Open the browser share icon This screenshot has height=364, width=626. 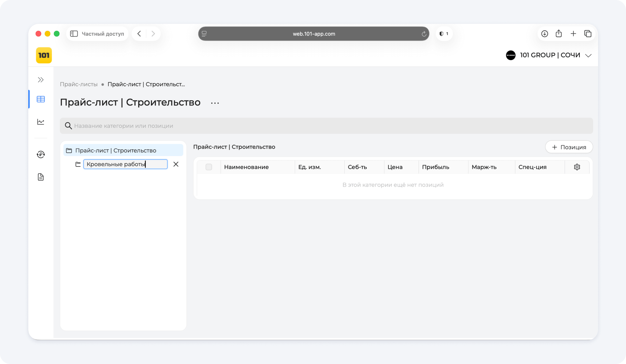pos(559,34)
